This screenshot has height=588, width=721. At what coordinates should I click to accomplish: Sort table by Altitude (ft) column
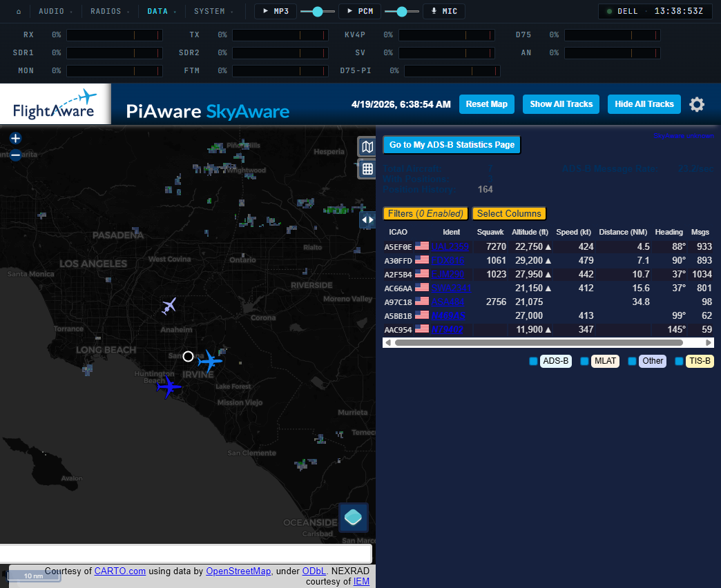(x=530, y=232)
